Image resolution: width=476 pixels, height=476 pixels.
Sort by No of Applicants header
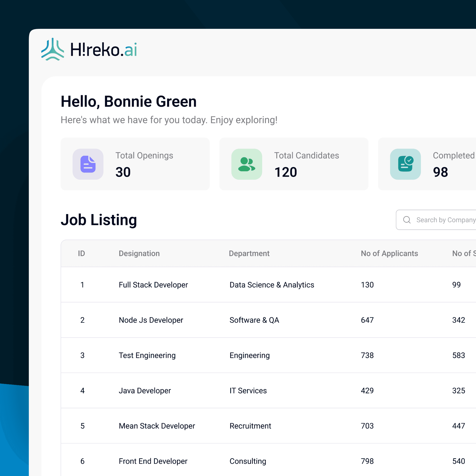click(389, 254)
